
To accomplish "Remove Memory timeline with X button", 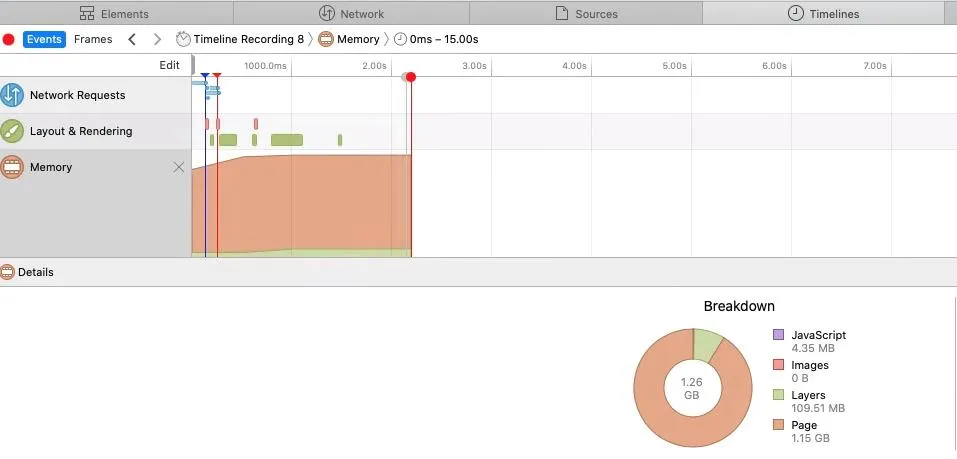I will click(179, 167).
